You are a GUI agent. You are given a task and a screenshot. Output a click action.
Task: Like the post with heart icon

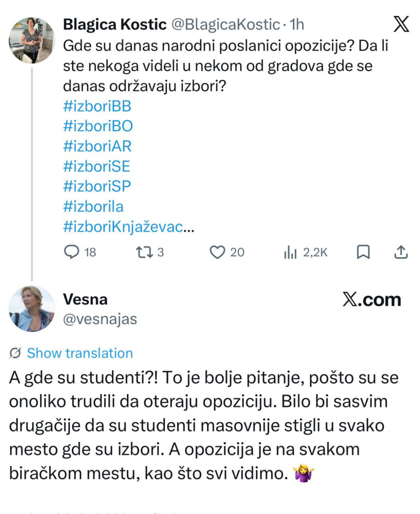tap(217, 253)
